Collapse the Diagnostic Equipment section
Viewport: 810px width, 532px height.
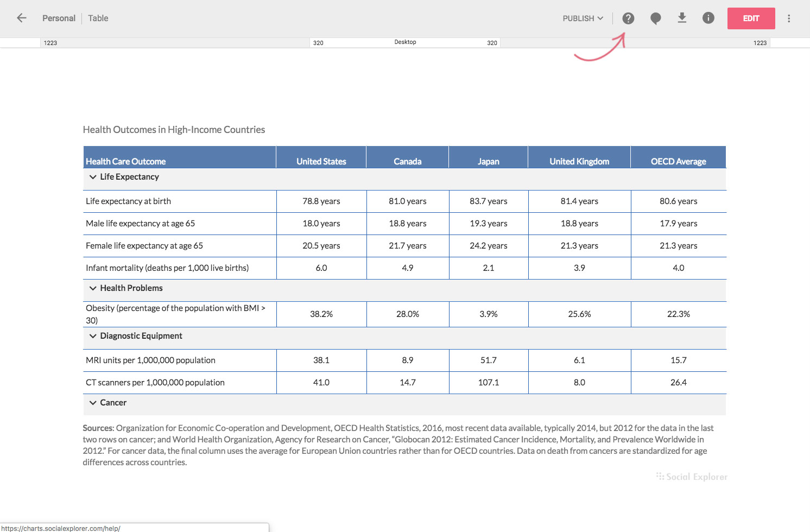tap(93, 336)
